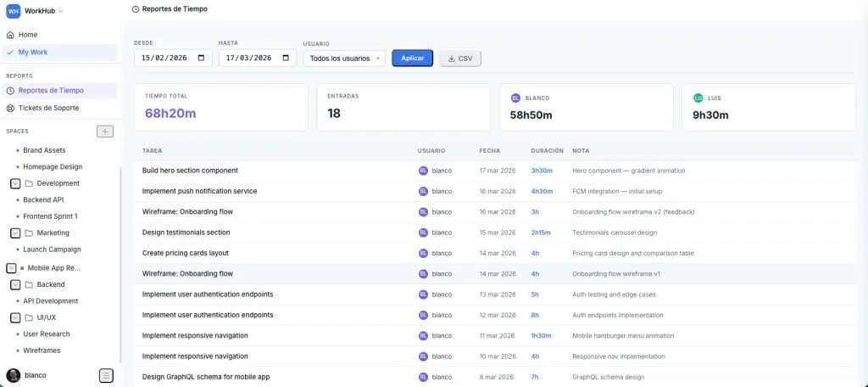Click the 3h30m duration value
Viewport: 868px width, 387px height.
(542, 171)
